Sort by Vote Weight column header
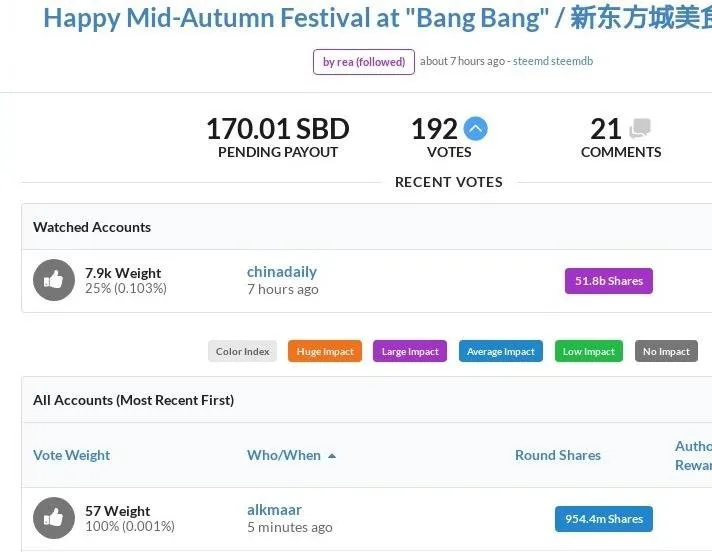 click(x=72, y=455)
